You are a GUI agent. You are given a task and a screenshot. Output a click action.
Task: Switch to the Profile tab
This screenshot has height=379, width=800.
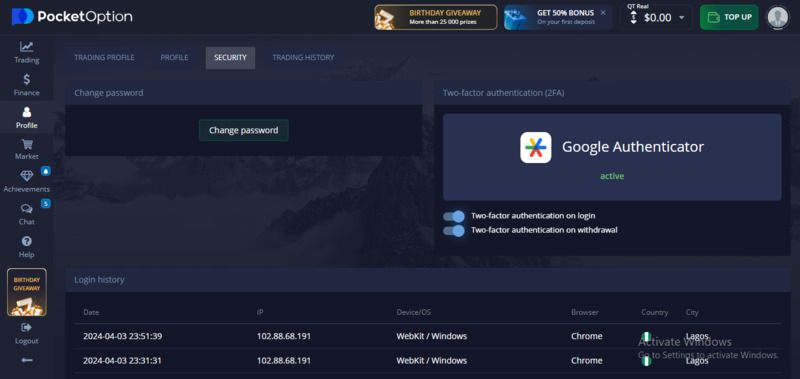[x=174, y=58]
